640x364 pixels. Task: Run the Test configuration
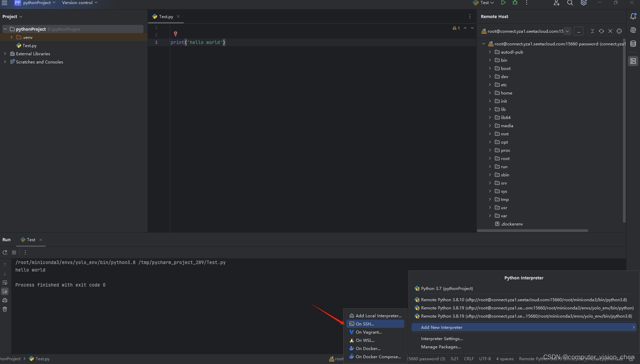coord(503,3)
